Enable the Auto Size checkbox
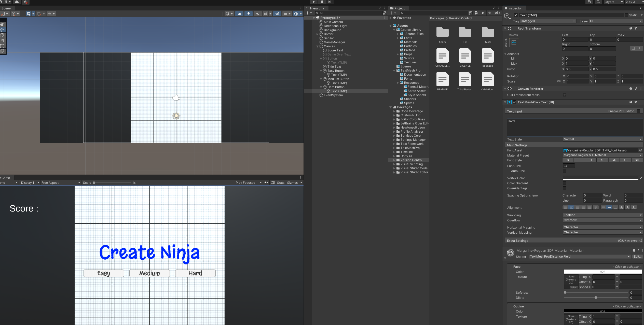This screenshot has width=644, height=325. (x=565, y=171)
